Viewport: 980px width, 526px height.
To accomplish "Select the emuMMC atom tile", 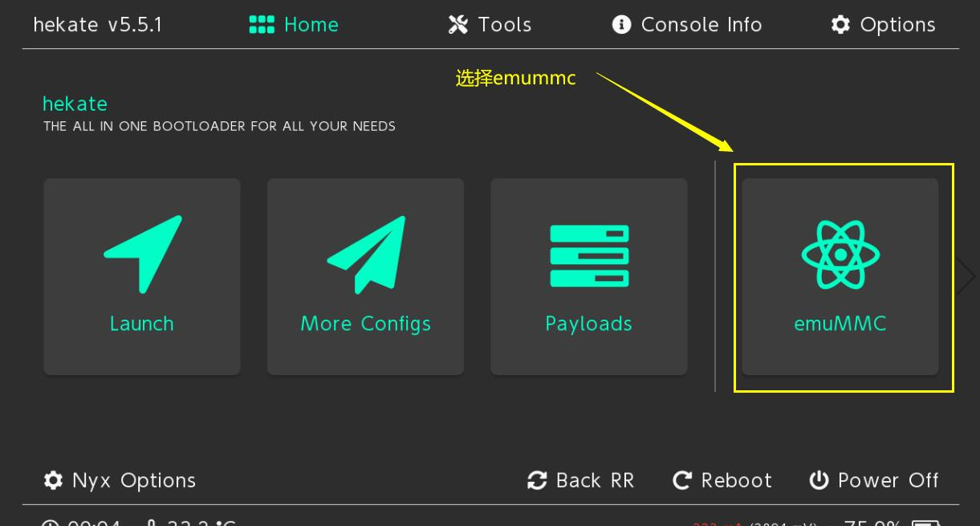I will (840, 276).
